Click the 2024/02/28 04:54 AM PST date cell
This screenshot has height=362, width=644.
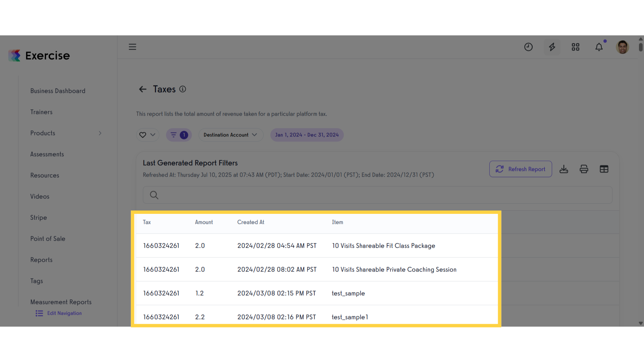coord(277,246)
